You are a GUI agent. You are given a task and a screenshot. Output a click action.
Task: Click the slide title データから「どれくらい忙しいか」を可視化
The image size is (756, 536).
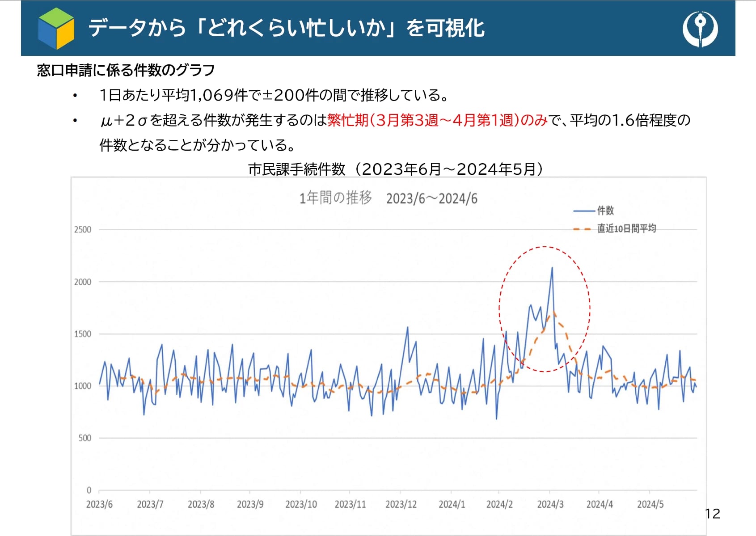tap(286, 28)
